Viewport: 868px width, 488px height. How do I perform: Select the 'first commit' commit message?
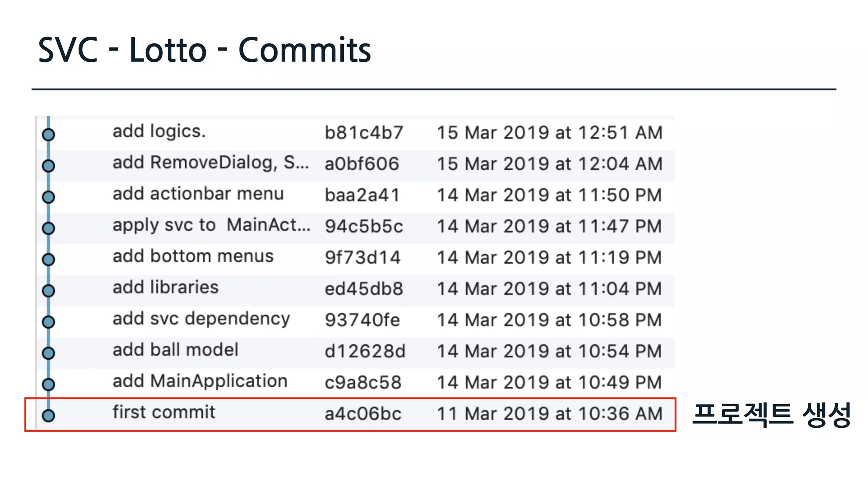click(x=164, y=412)
